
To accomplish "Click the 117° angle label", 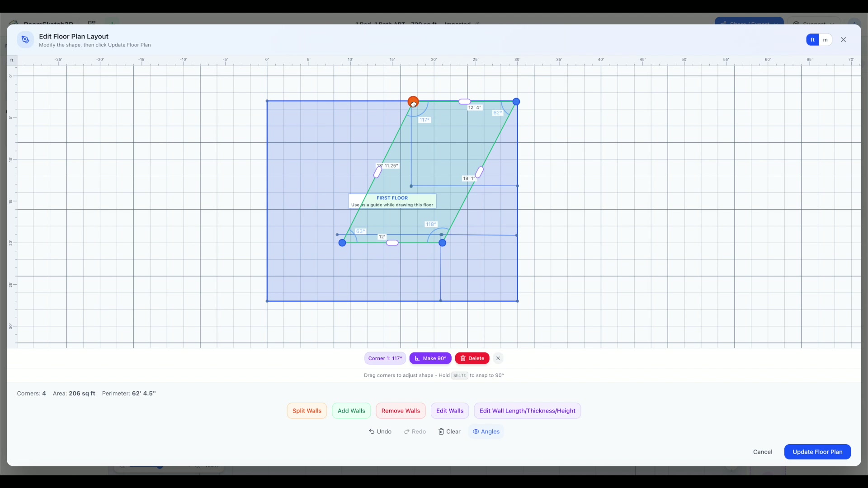I will pos(425,120).
